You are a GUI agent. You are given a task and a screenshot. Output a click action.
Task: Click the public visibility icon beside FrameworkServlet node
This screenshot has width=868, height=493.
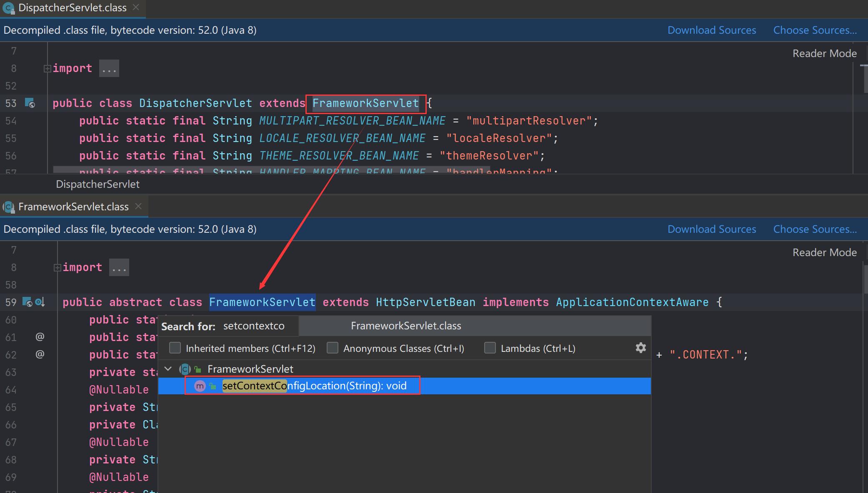coord(198,369)
